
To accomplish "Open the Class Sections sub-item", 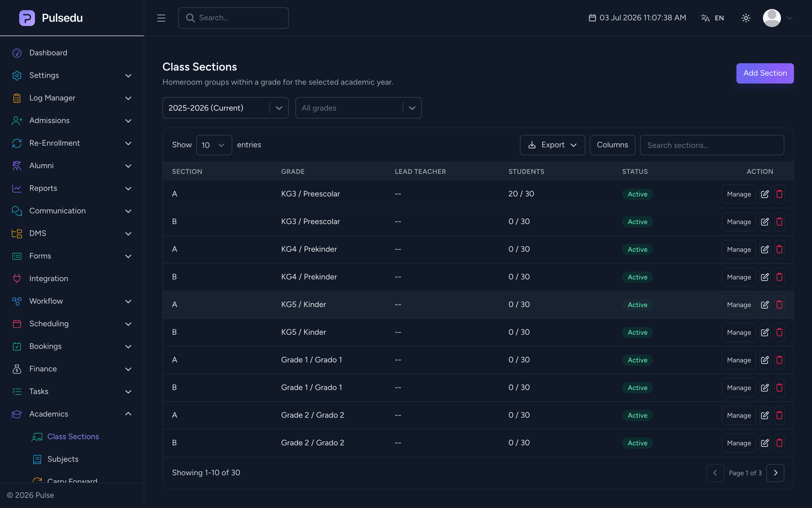I will (73, 436).
